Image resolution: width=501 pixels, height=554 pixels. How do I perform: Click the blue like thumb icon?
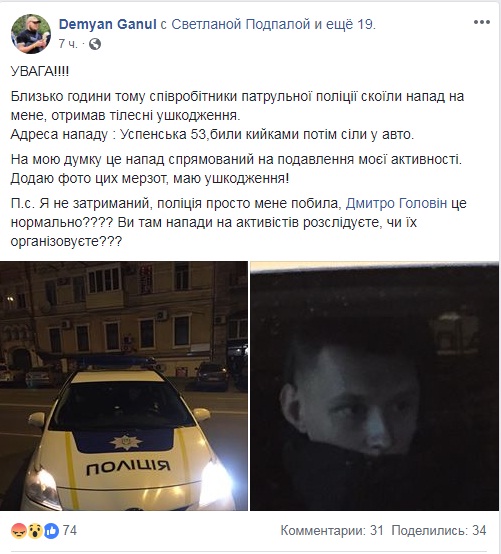(x=51, y=531)
